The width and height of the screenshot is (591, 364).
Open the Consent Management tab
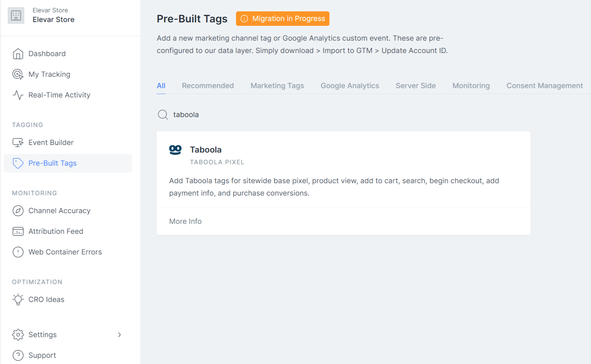[x=544, y=86]
